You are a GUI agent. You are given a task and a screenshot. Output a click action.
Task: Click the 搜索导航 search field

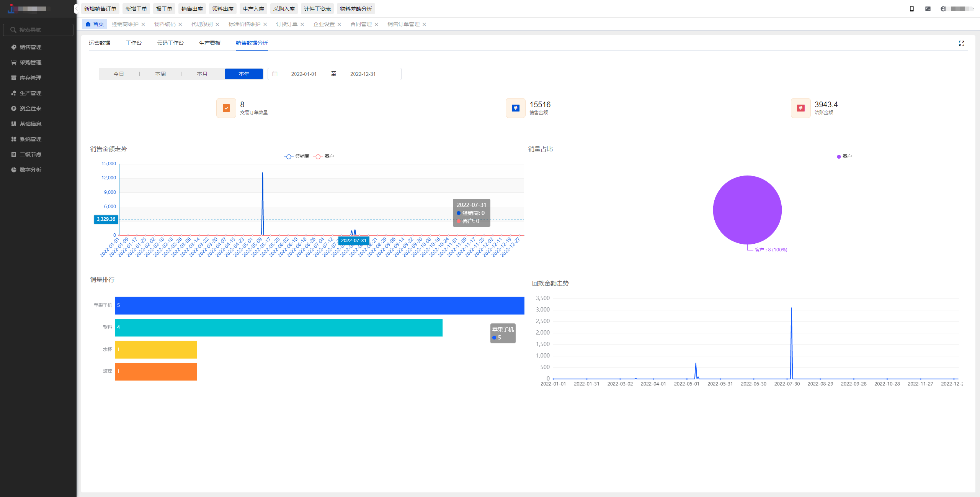(38, 30)
